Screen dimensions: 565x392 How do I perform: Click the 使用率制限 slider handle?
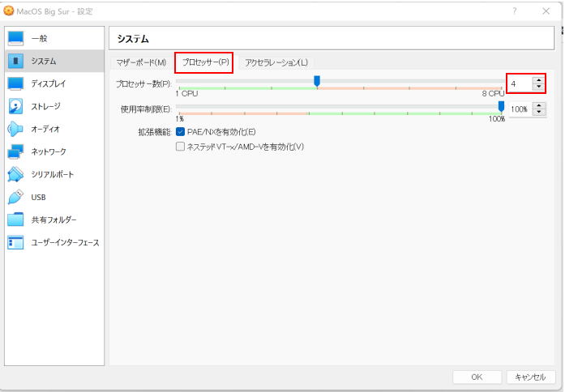click(501, 107)
